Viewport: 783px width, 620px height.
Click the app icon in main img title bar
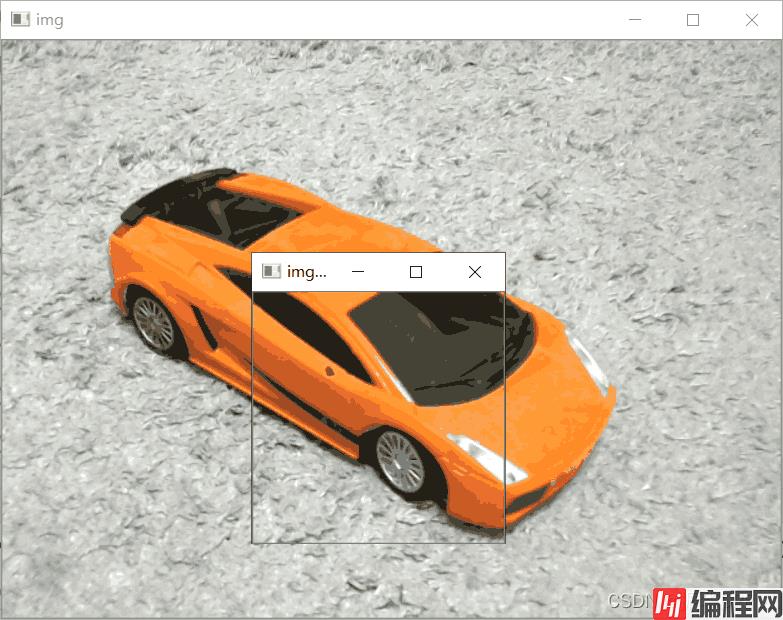point(19,20)
